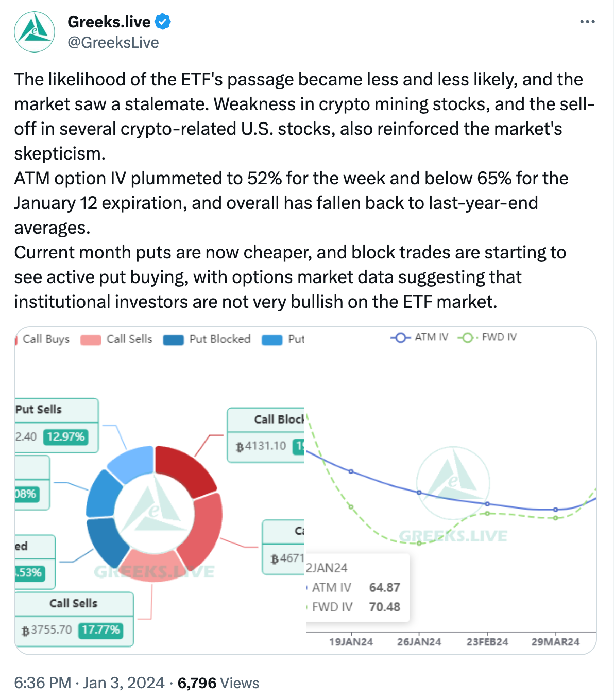Select the 19JAN24 FWD IV data point
The height and width of the screenshot is (700, 614).
[351, 507]
